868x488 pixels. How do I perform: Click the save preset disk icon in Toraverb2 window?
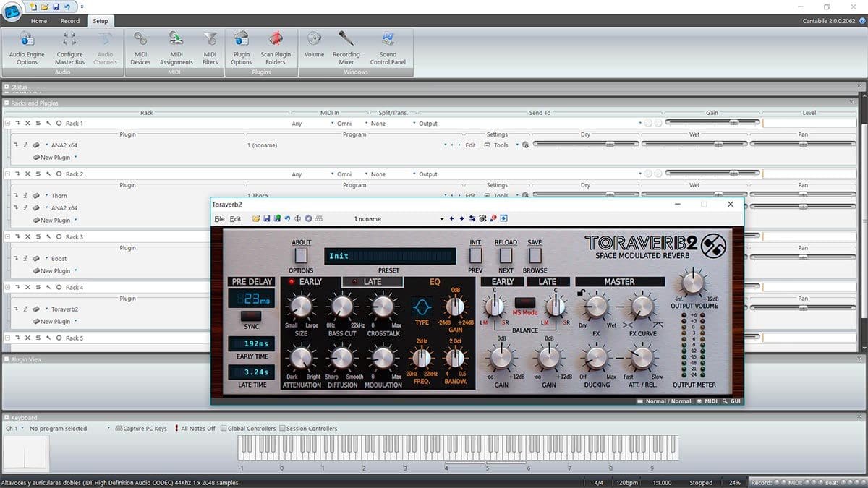pos(266,218)
